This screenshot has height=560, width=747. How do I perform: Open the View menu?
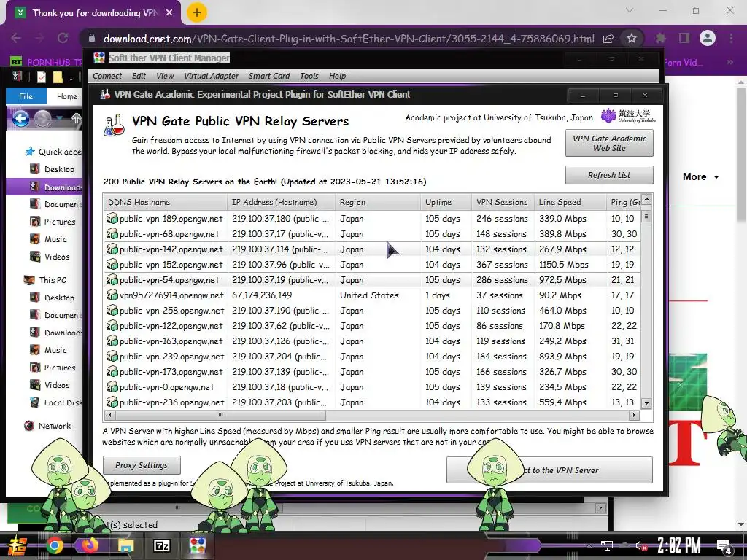165,76
